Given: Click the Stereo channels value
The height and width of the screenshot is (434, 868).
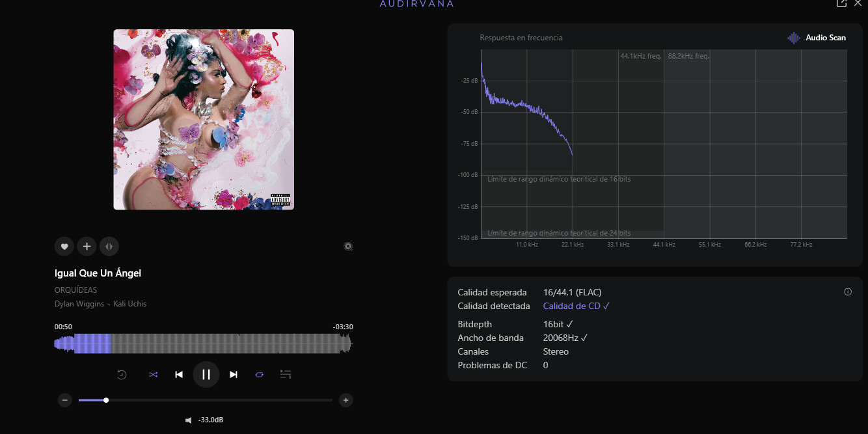Looking at the screenshot, I should [x=556, y=351].
